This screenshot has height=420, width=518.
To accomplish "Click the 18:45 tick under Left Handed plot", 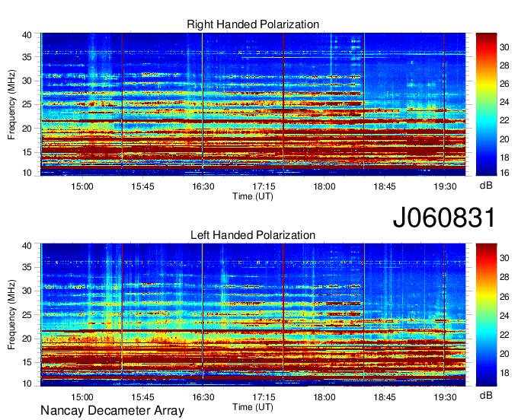I will [385, 397].
